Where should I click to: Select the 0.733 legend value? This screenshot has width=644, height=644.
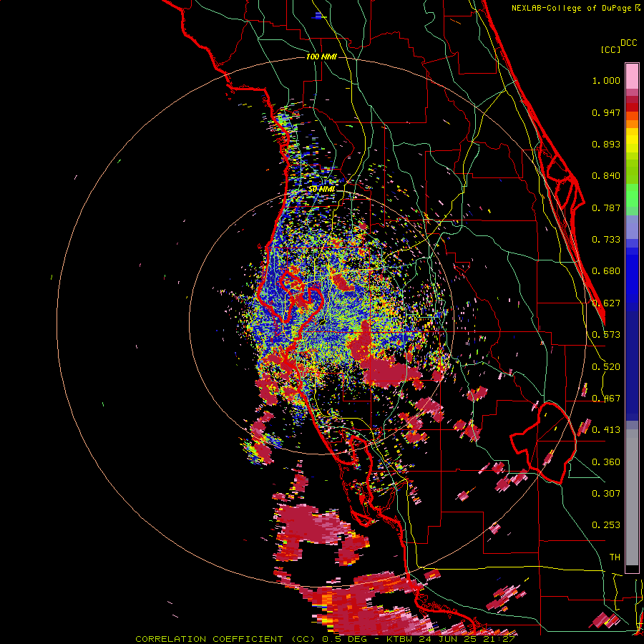pyautogui.click(x=606, y=240)
